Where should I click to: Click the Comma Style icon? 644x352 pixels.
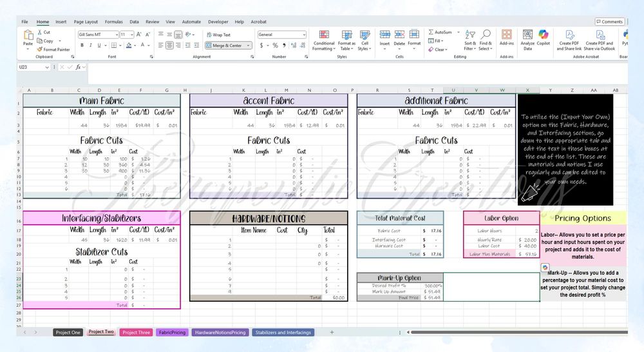point(284,45)
